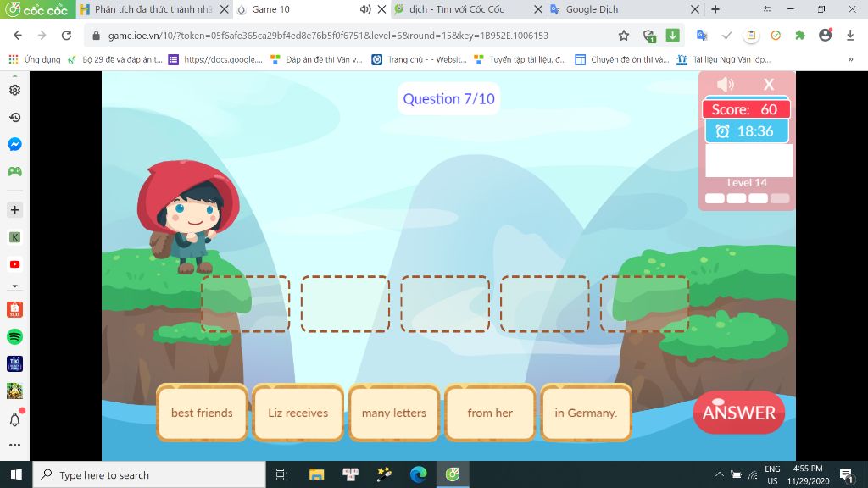This screenshot has width=868, height=488.
Task: Open the 'Trang chủ - Websit...' bookmark
Action: pos(419,59)
